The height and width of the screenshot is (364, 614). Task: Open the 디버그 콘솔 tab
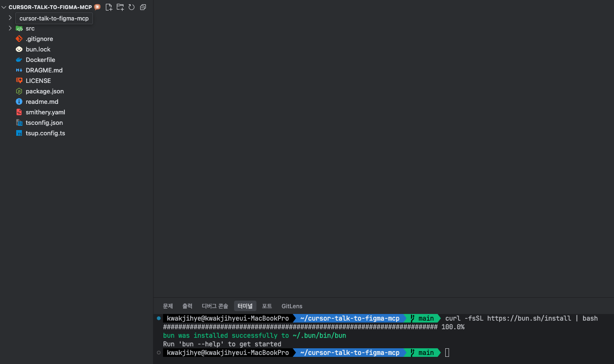(x=215, y=306)
